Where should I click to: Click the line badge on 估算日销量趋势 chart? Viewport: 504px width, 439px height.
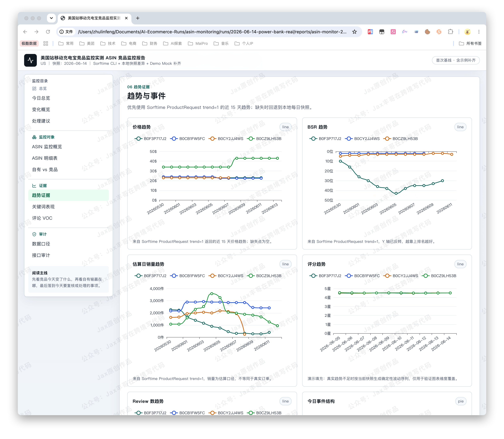pyautogui.click(x=285, y=264)
